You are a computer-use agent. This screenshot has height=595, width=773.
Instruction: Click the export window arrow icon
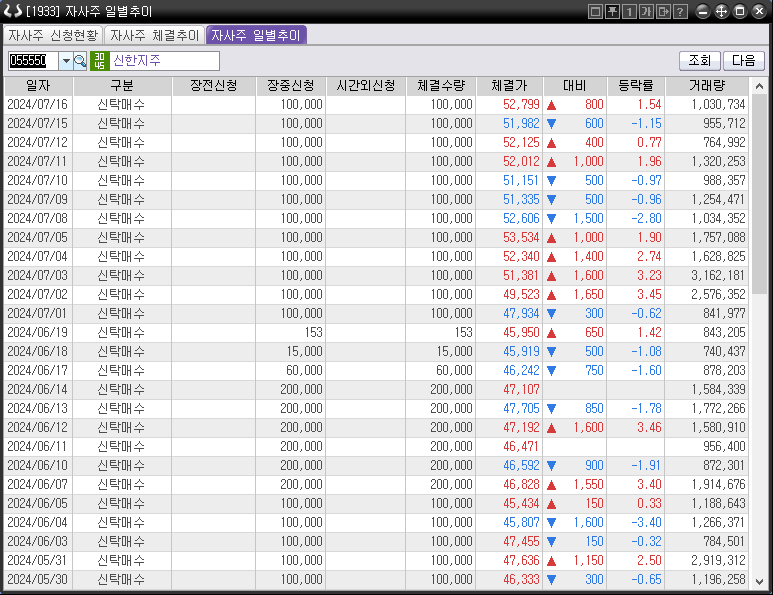664,11
